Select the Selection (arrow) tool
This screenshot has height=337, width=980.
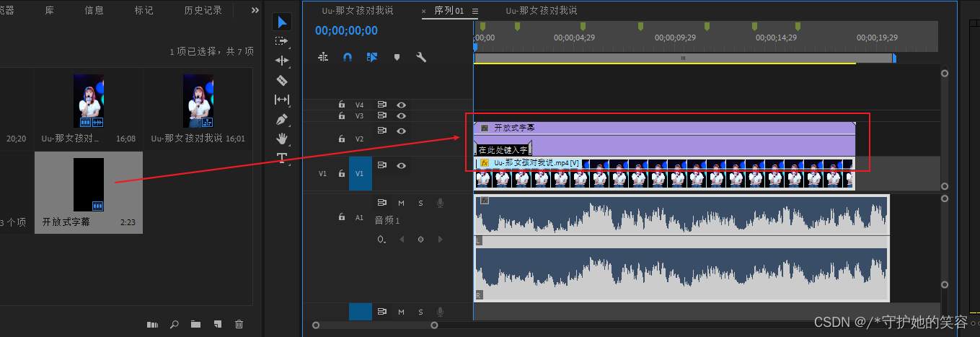click(x=282, y=22)
